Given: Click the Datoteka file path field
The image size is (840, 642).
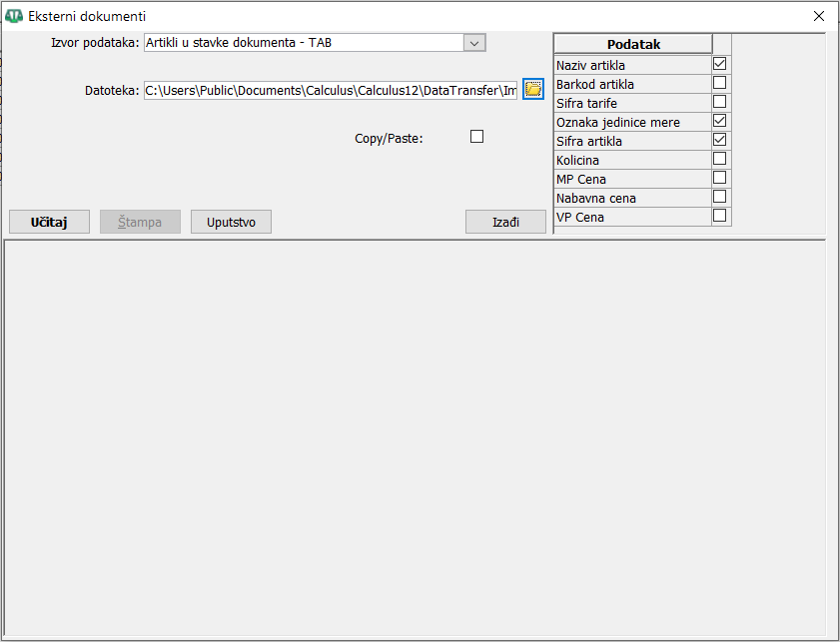Looking at the screenshot, I should coord(330,91).
